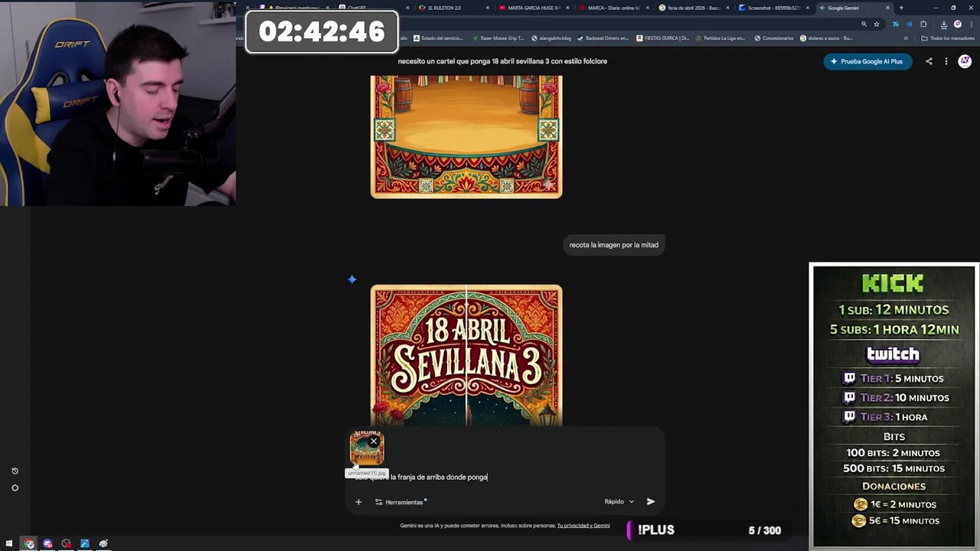
Task: Open the Photos app taskbar icon
Action: (x=84, y=543)
